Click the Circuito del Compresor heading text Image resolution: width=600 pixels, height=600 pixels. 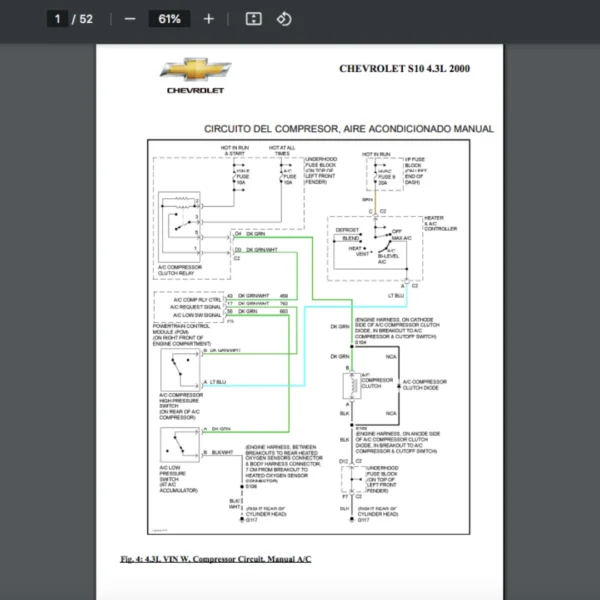pos(348,129)
